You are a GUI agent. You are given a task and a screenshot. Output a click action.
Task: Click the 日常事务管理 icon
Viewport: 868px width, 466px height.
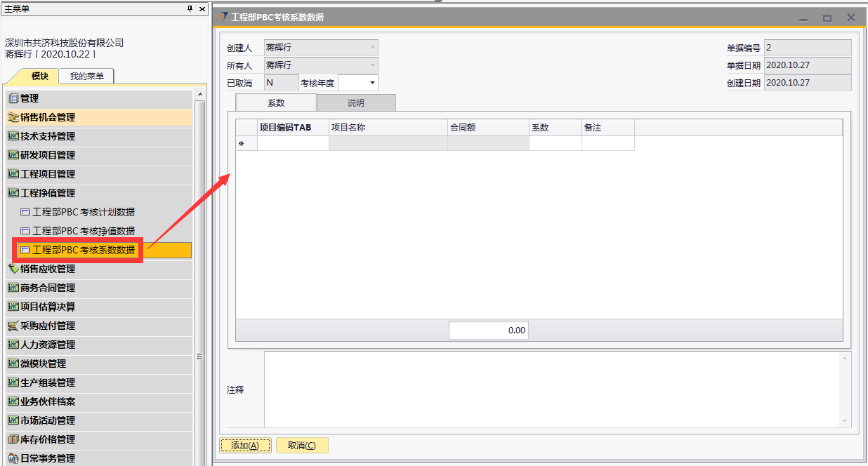[13, 458]
